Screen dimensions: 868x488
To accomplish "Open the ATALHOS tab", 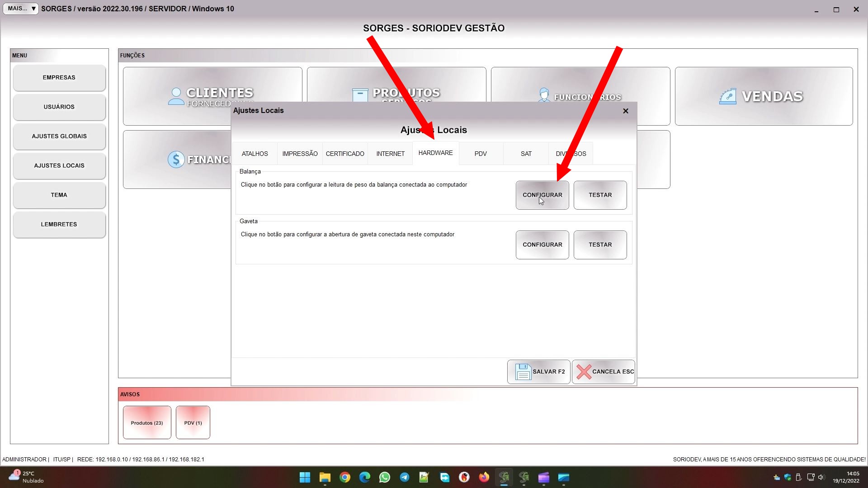I will point(255,154).
